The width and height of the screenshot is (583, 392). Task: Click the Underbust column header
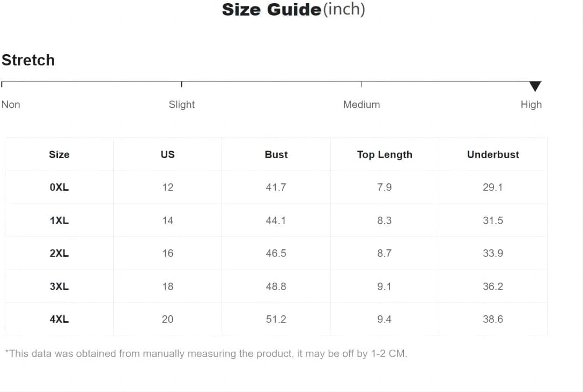pyautogui.click(x=493, y=154)
